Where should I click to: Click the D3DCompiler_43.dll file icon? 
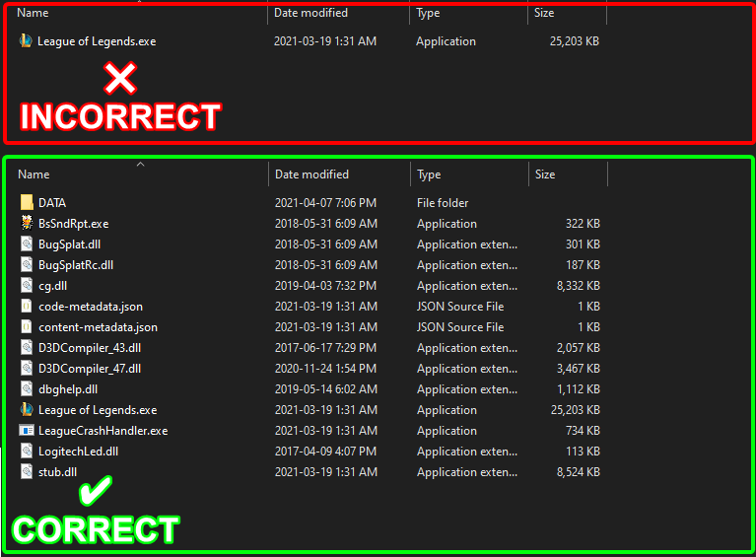pos(27,348)
